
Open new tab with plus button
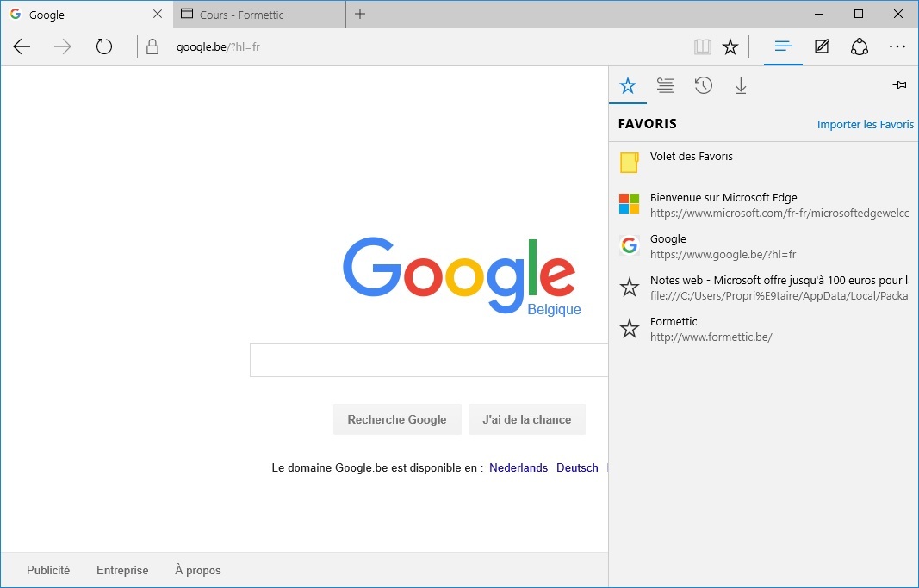(x=360, y=14)
